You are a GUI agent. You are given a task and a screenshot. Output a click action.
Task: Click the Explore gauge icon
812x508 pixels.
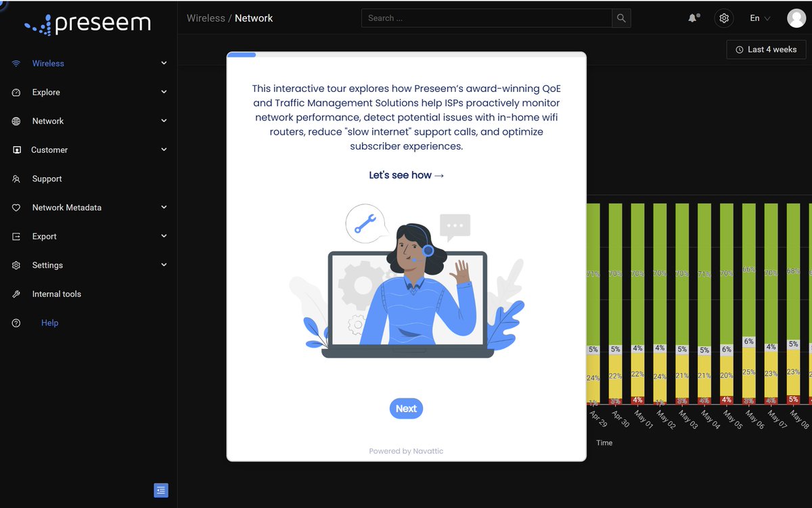pyautogui.click(x=16, y=93)
